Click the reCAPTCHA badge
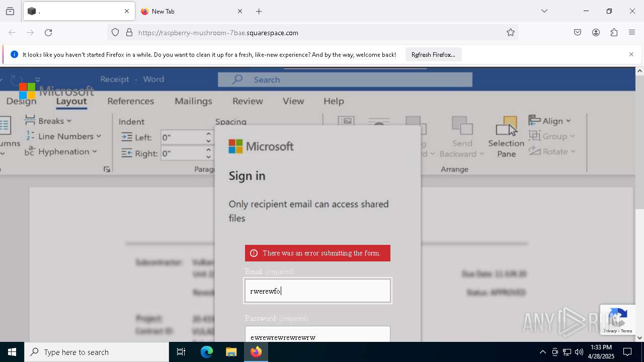This screenshot has height=362, width=644. [x=618, y=319]
